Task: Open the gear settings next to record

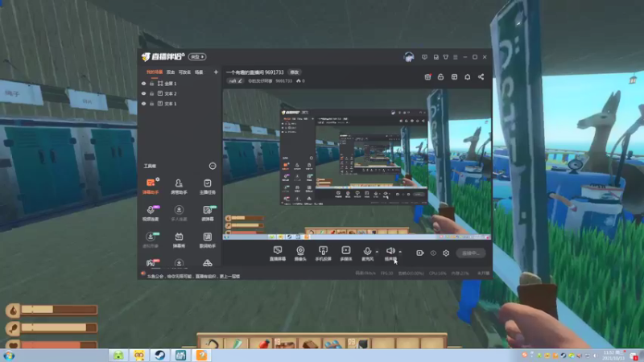Action: [446, 253]
